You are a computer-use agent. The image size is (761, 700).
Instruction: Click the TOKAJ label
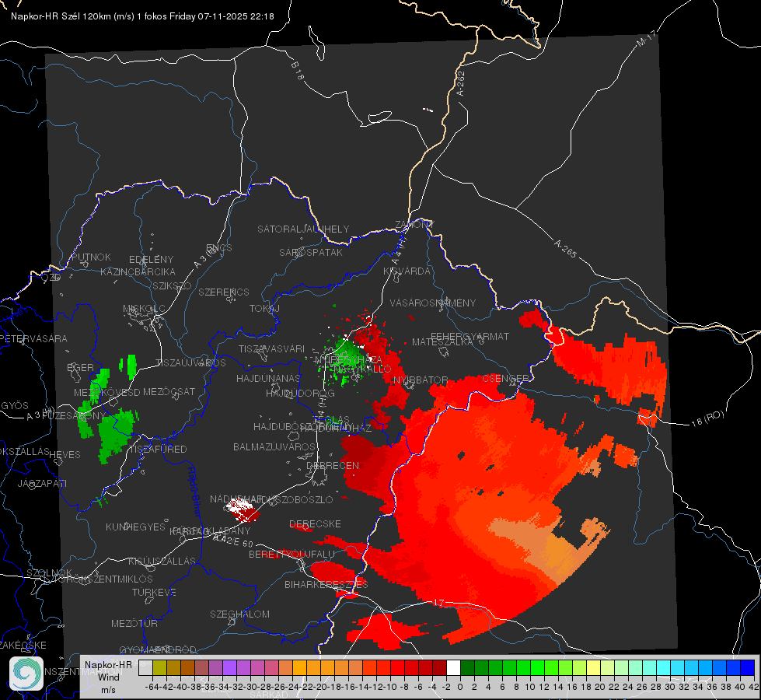265,309
